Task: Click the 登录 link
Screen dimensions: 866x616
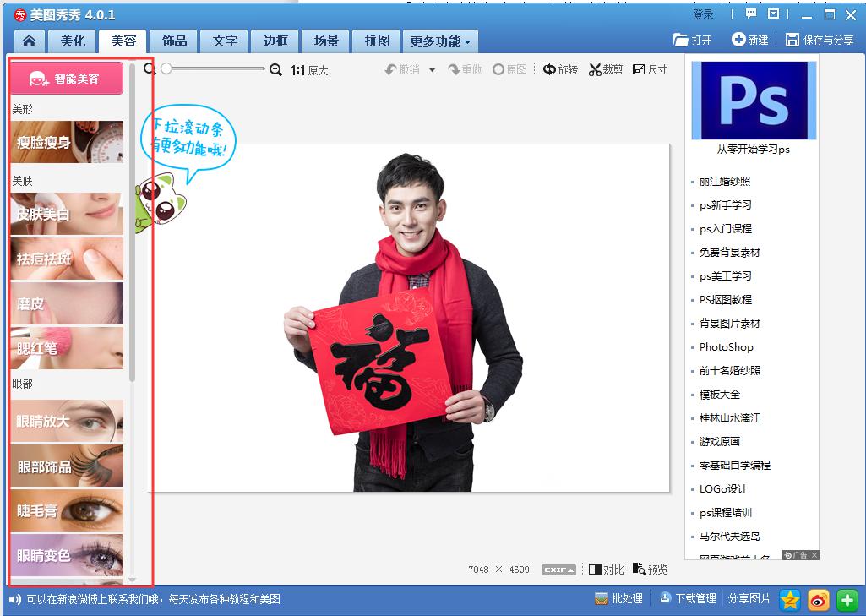Action: (x=704, y=15)
